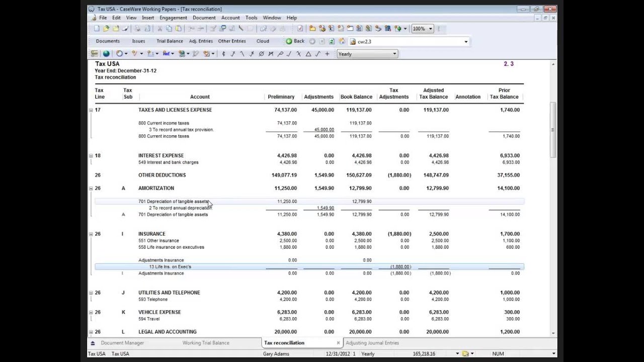The width and height of the screenshot is (644, 362).
Task: Create a new file using the blank page icon
Action: (x=97, y=29)
